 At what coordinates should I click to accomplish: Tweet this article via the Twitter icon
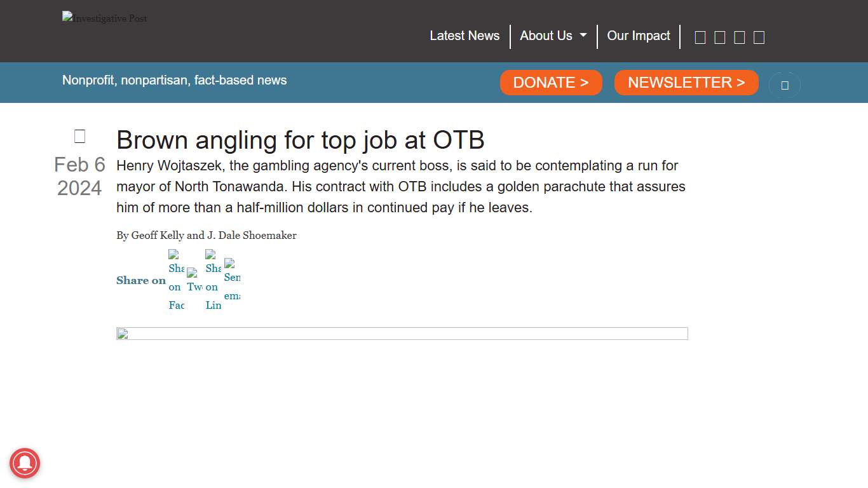click(x=194, y=280)
